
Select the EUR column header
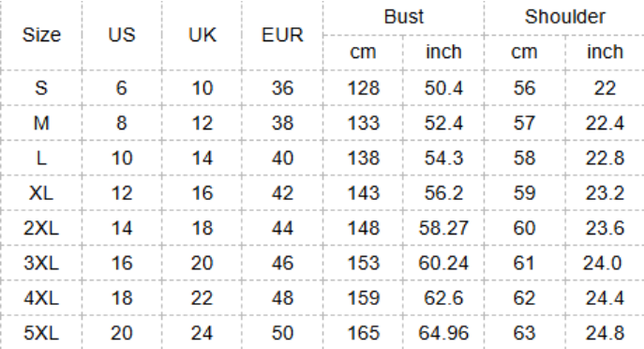[282, 35]
